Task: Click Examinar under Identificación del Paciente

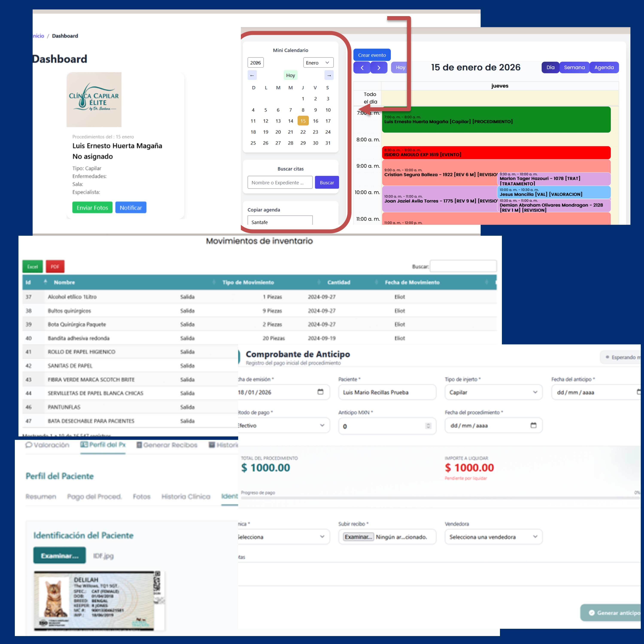Action: point(60,555)
